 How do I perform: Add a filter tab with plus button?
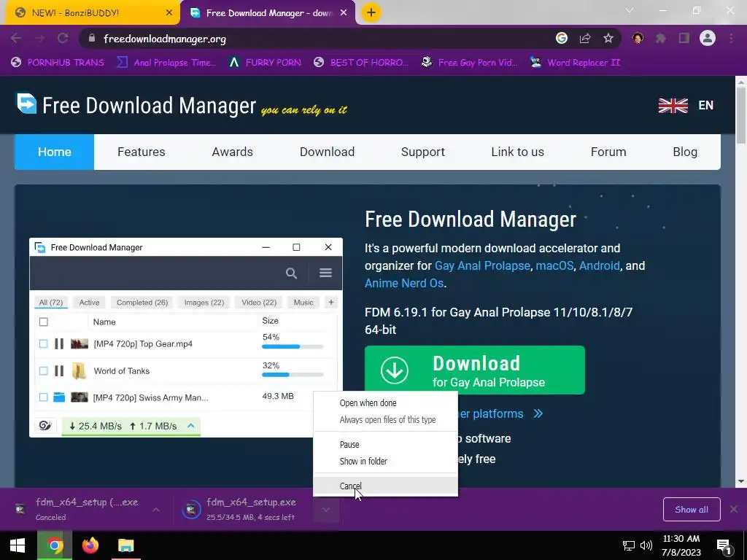[x=331, y=302]
